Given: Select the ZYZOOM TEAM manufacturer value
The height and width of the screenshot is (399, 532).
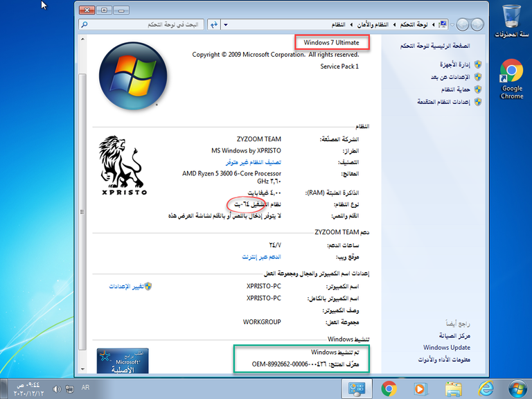Looking at the screenshot, I should 259,139.
